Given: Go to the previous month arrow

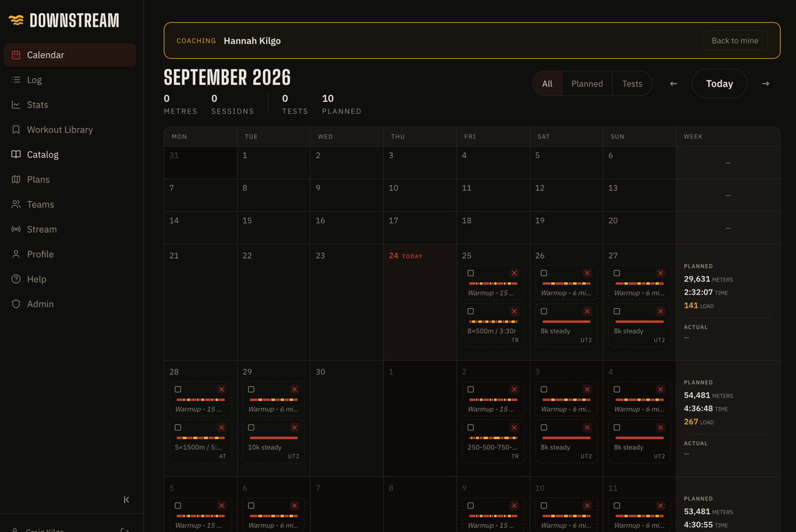Looking at the screenshot, I should pyautogui.click(x=674, y=84).
